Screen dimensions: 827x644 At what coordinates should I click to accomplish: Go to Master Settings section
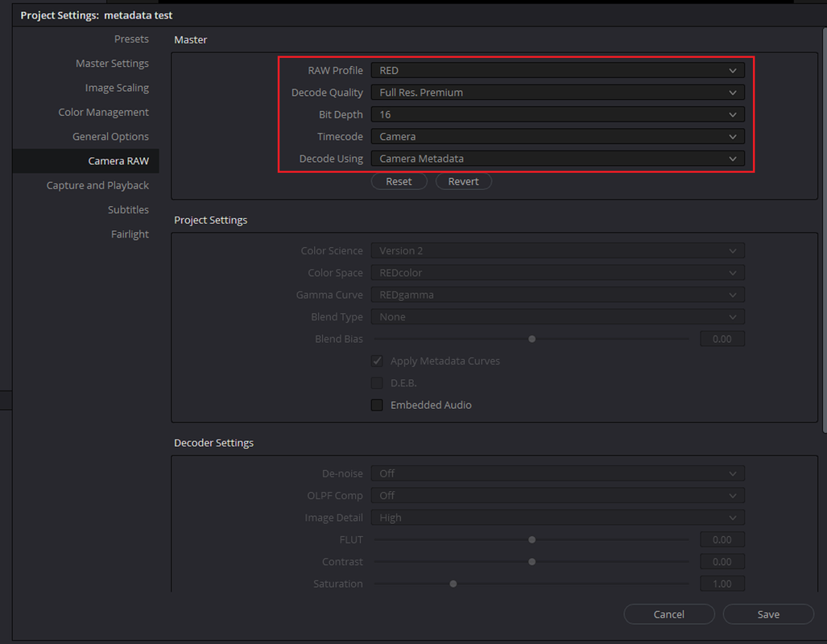112,64
